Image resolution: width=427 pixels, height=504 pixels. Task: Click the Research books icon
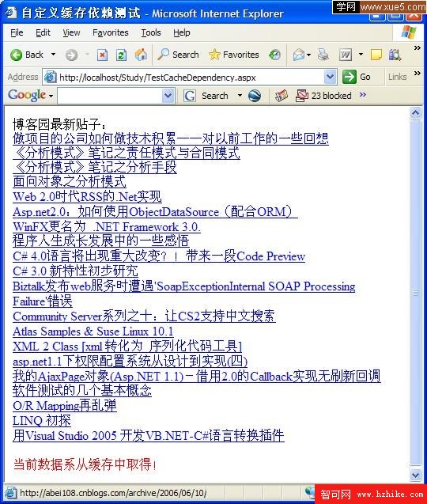[x=395, y=55]
